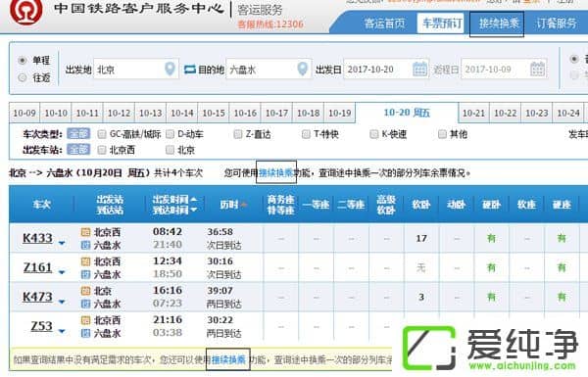The width and height of the screenshot is (588, 377).
Task: Expand Z161 train details arrow
Action: click(62, 272)
